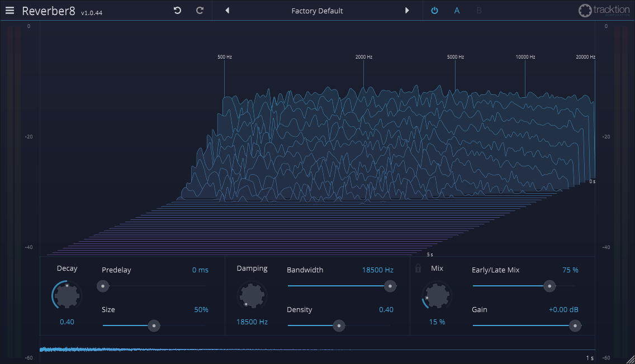Toggle the Mix lock icon
The image size is (635, 364).
[418, 269]
